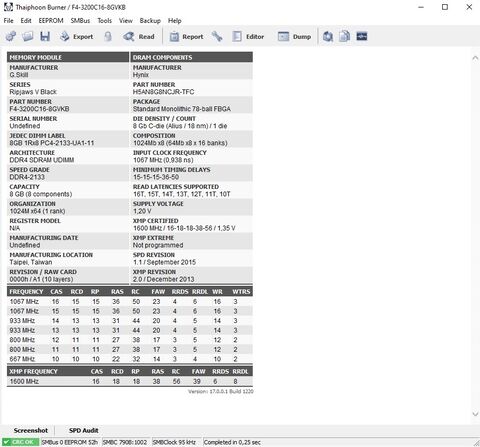Open the EEPROM menu
480x447 pixels.
pyautogui.click(x=51, y=21)
